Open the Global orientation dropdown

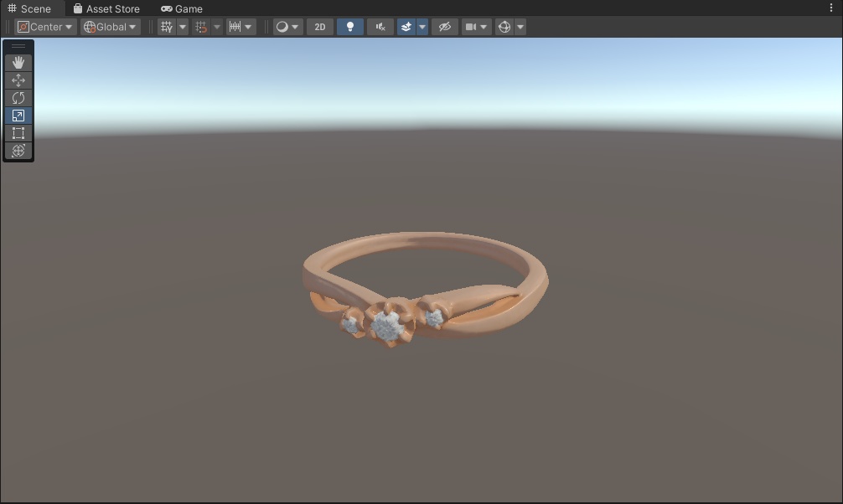pyautogui.click(x=110, y=26)
